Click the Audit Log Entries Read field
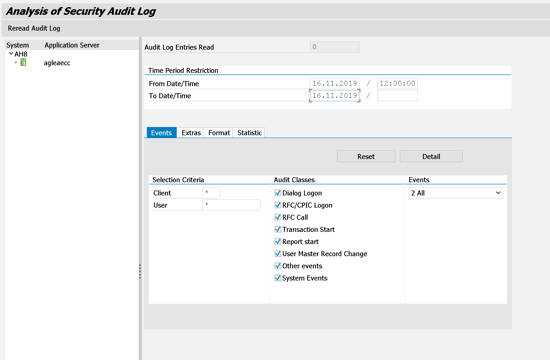Image resolution: width=550 pixels, height=360 pixels. point(335,47)
